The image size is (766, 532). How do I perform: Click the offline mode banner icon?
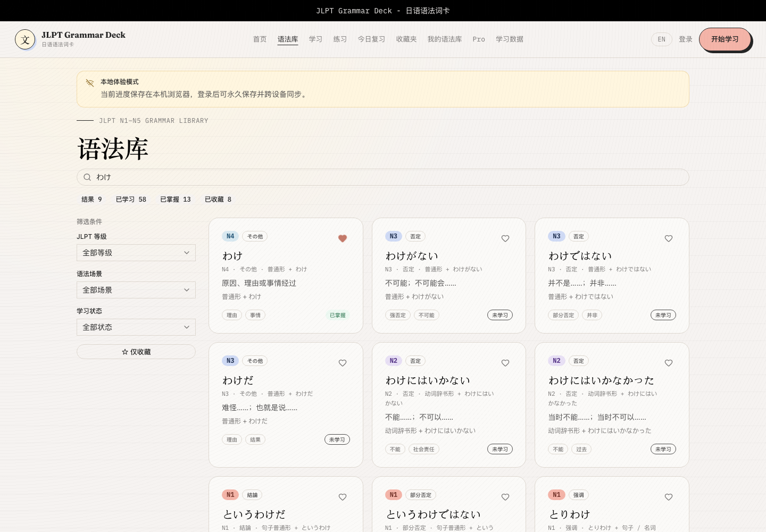coord(90,83)
